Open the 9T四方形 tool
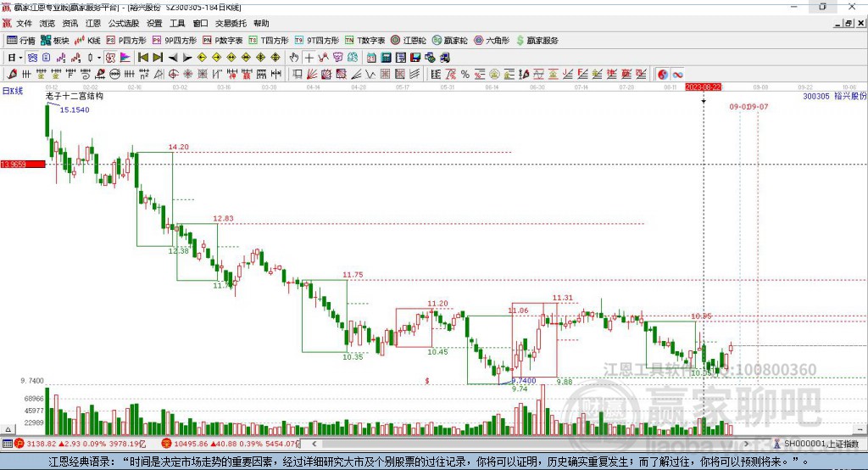The image size is (868, 470). tap(317, 40)
